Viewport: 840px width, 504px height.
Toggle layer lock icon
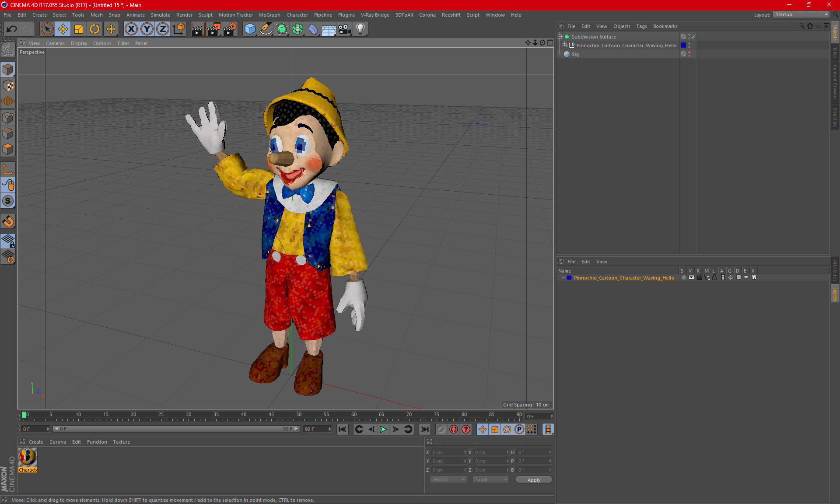tap(714, 277)
